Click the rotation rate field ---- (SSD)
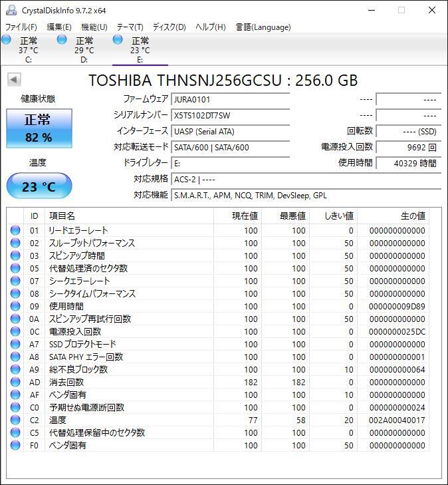The height and width of the screenshot is (485, 448). [409, 132]
